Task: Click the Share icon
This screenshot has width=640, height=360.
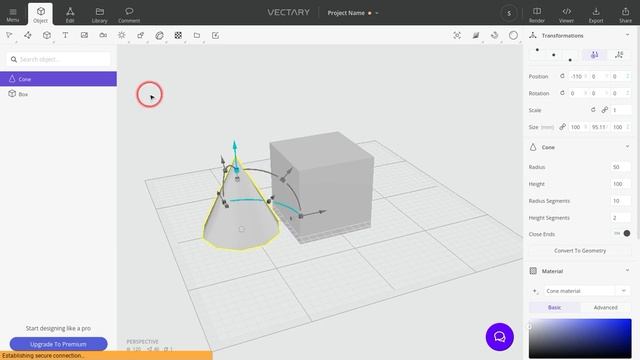Action: click(x=625, y=15)
